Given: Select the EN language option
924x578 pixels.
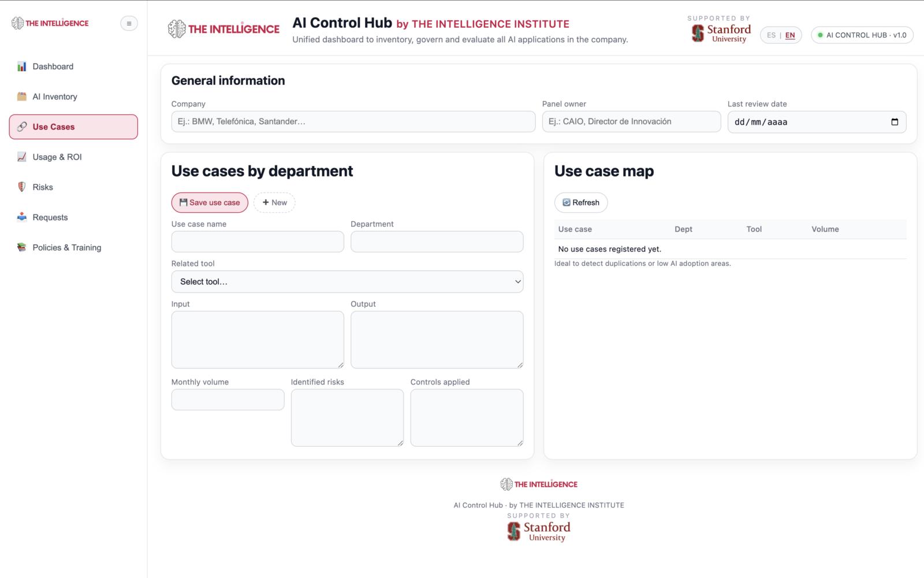Looking at the screenshot, I should click(790, 35).
